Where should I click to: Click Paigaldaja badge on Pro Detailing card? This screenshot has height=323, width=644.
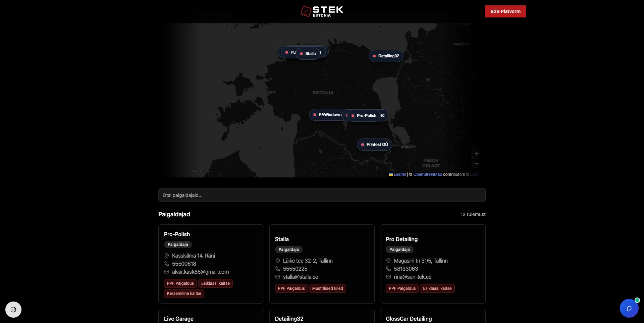click(399, 250)
